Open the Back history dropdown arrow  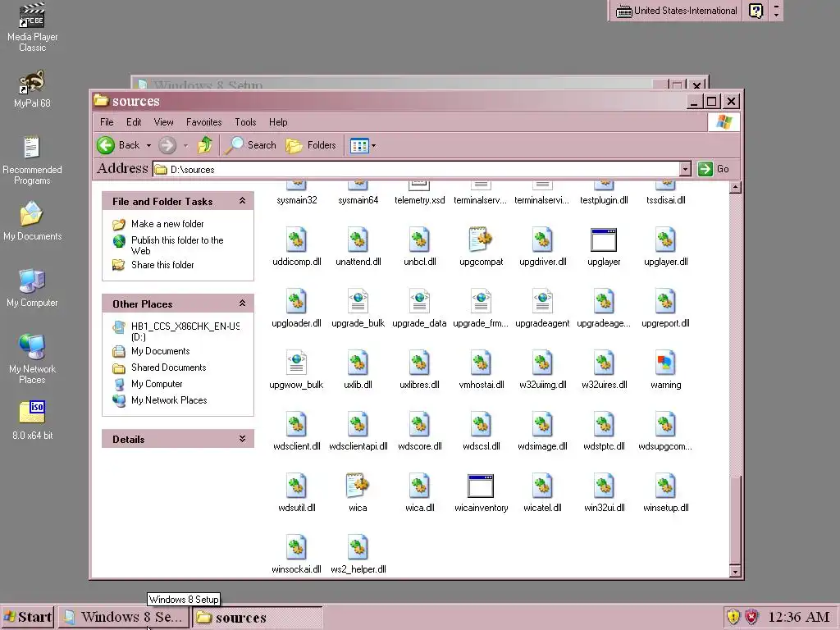pyautogui.click(x=149, y=145)
